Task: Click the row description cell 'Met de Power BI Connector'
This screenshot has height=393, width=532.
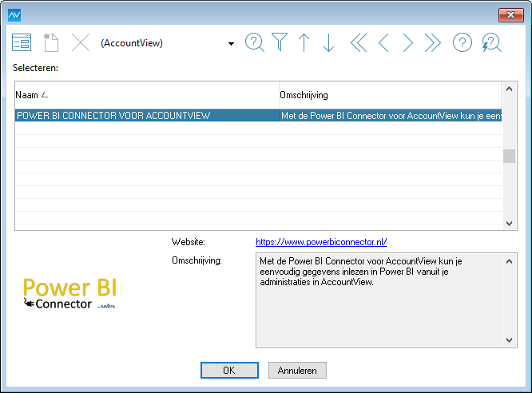Action: 391,115
